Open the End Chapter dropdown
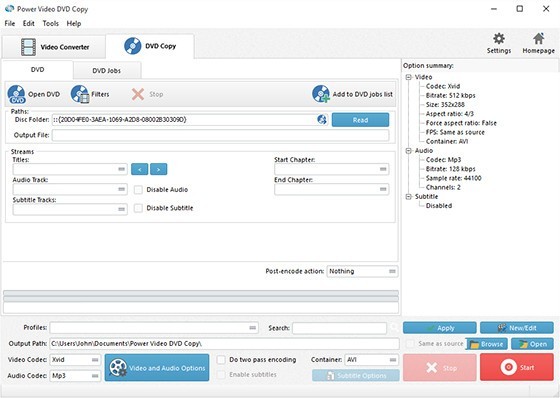Image resolution: width=560 pixels, height=398 pixels. [x=332, y=189]
